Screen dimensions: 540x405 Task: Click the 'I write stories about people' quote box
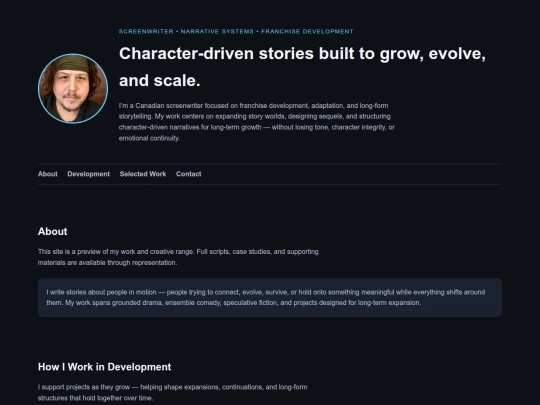tap(270, 298)
